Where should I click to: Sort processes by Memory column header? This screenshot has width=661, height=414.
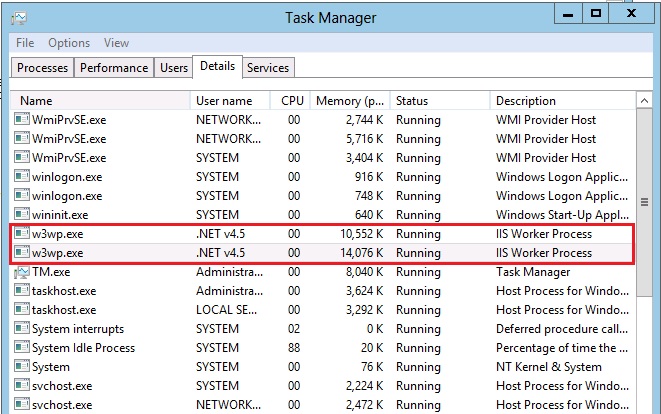[349, 101]
